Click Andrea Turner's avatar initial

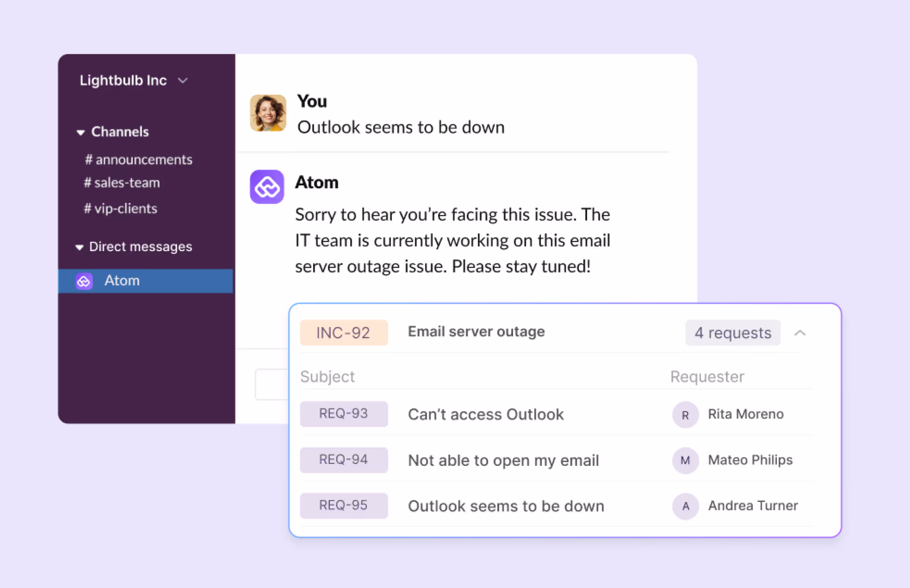(x=685, y=506)
